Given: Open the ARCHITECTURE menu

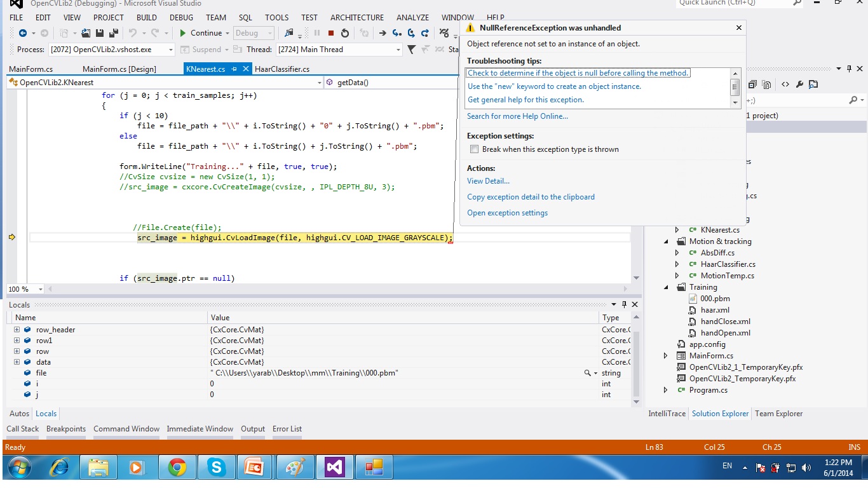Looking at the screenshot, I should (357, 18).
